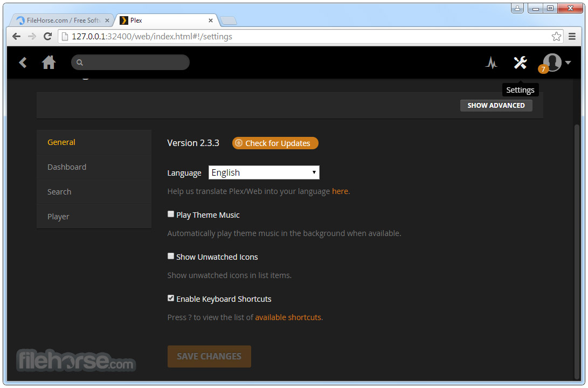Follow the 'here' translation link
Viewport: 588px width, 388px height.
click(x=340, y=191)
